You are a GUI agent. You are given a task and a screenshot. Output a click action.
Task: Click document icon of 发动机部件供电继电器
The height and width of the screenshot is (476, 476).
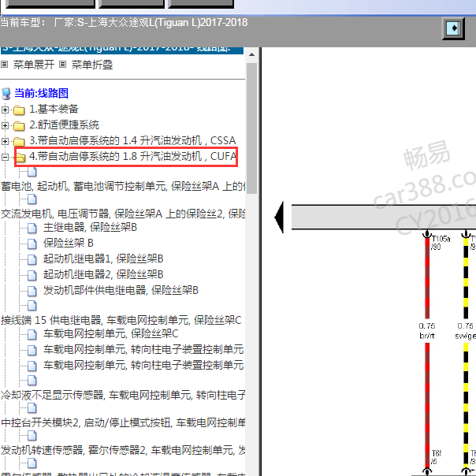(x=32, y=291)
